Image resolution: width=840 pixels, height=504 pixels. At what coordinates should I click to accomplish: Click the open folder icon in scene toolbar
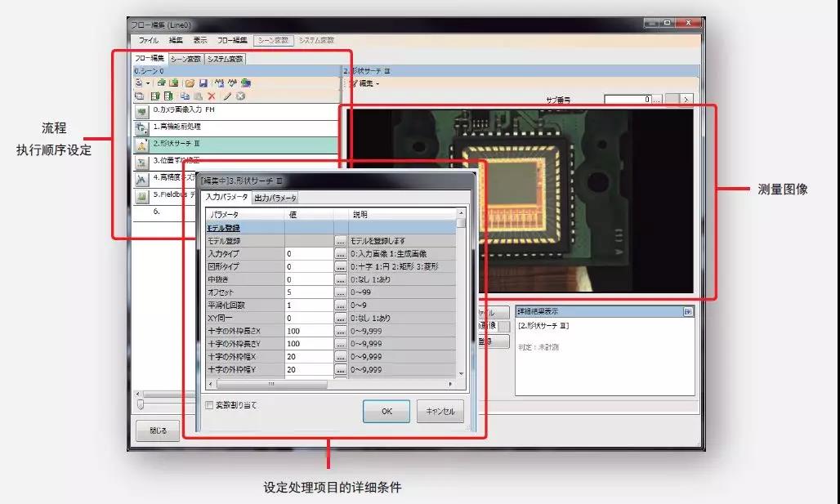pyautogui.click(x=190, y=83)
